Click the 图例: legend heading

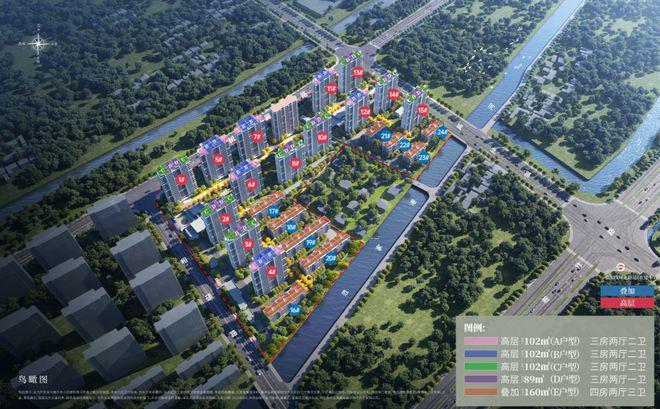click(474, 328)
